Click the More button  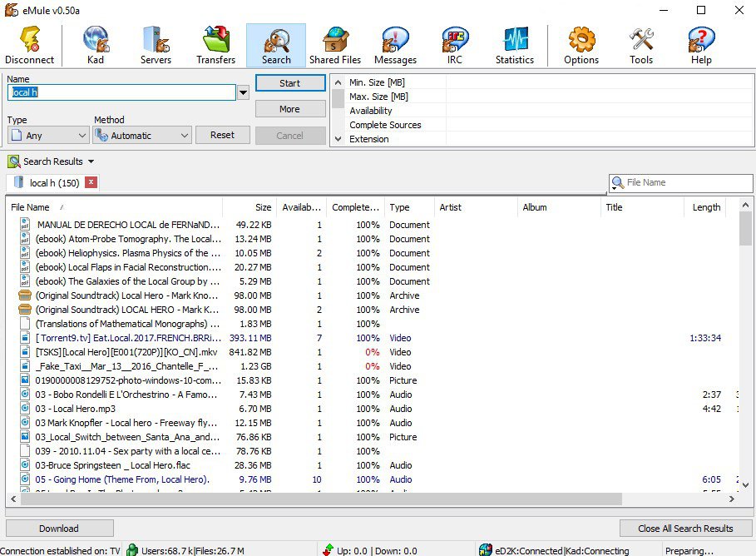(x=290, y=109)
